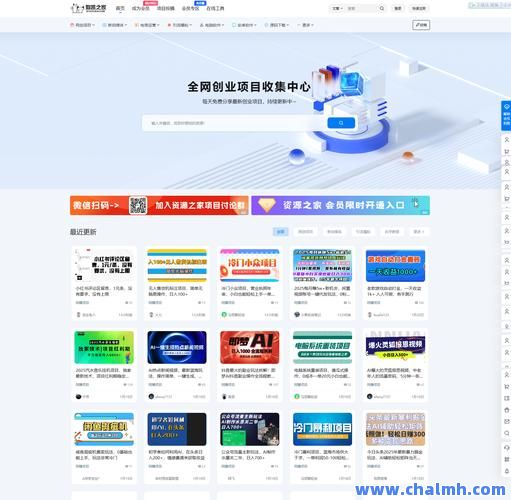Image resolution: width=511 pixels, height=500 pixels.
Task: Open the 即梦AI card thumbnail
Action: tap(250, 347)
